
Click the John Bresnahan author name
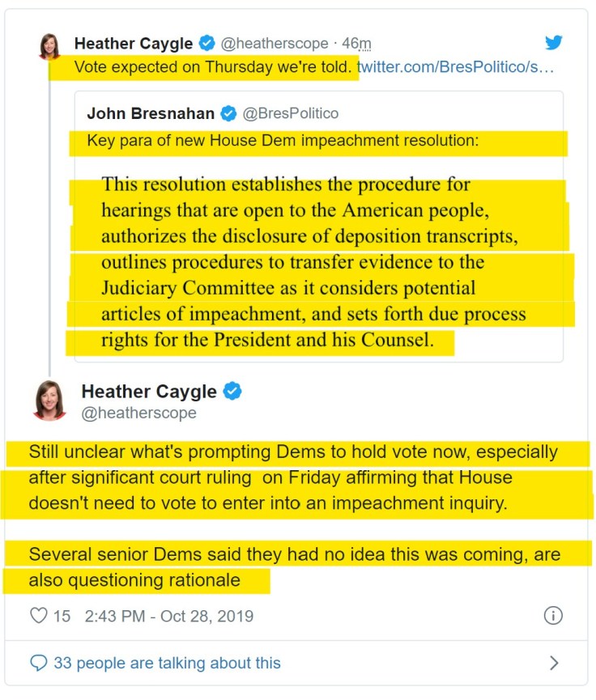point(151,113)
